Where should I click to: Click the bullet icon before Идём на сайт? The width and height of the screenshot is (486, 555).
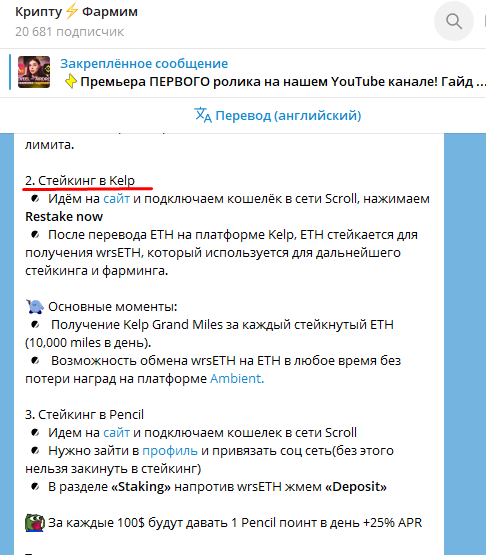pos(35,199)
